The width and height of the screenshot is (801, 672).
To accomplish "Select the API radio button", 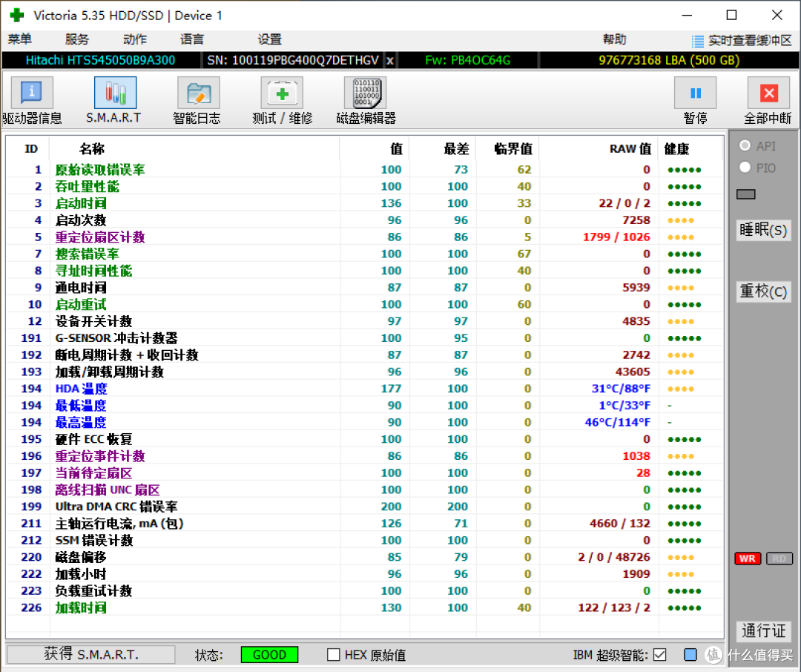I will (x=745, y=145).
